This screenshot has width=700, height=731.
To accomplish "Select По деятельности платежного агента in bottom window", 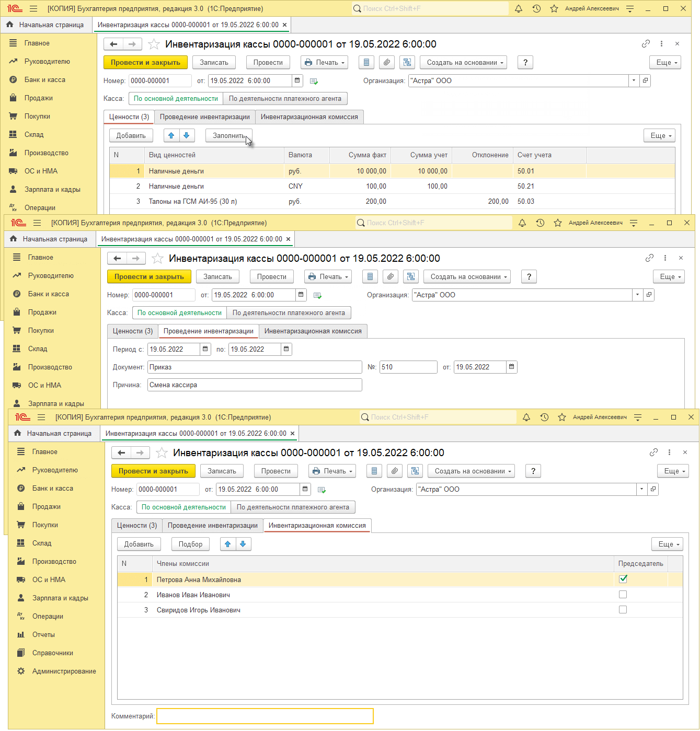I will point(293,507).
